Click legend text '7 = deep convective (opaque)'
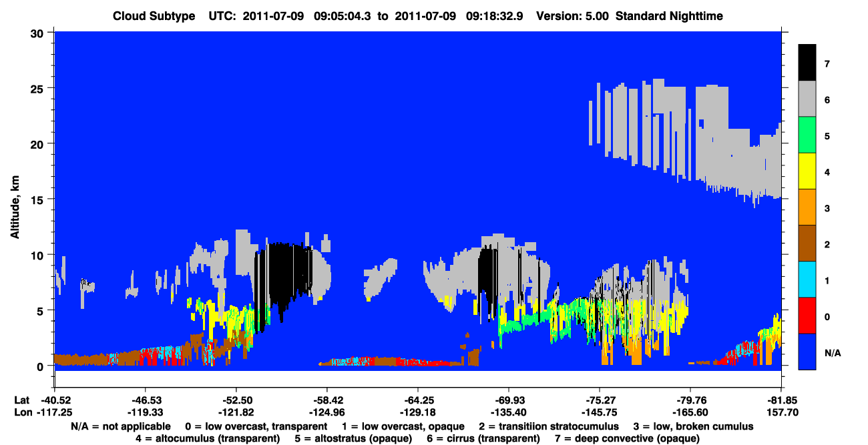Screen dimensions: 868x445 627,439
